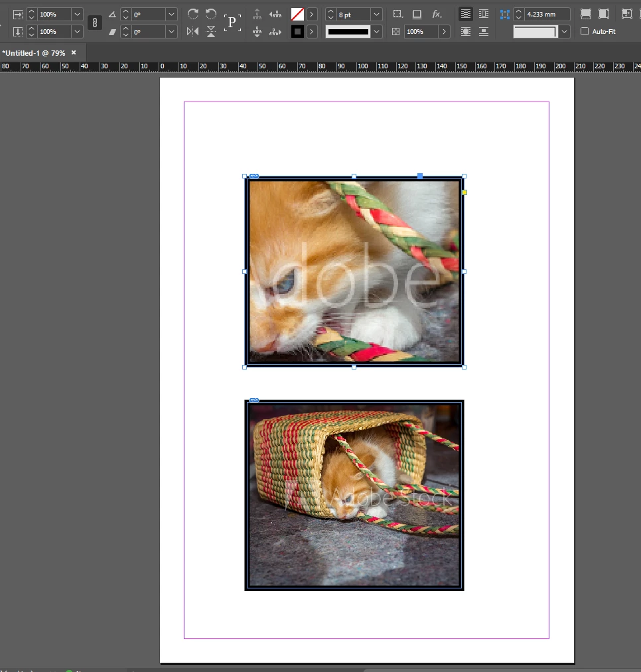Open the corner shape dropdown
This screenshot has height=672, width=641.
coord(564,32)
